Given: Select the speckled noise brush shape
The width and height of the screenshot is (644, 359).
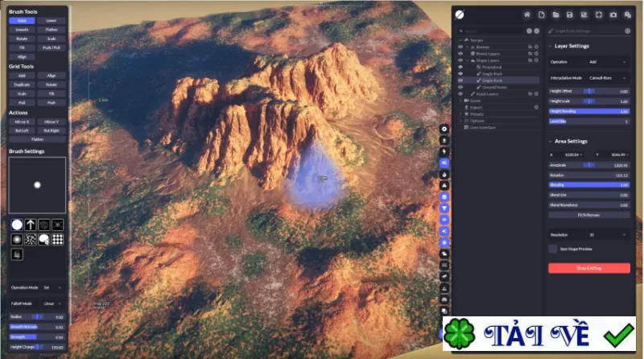Looking at the screenshot, I should click(31, 240).
